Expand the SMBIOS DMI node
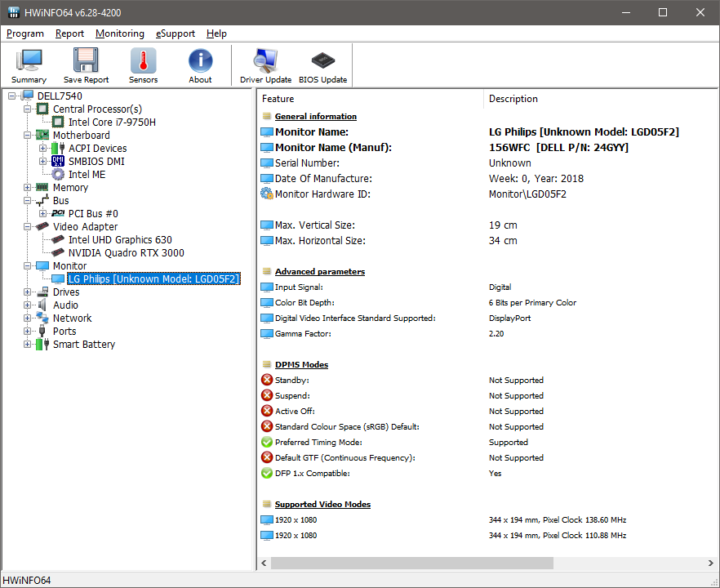720x588 pixels. [42, 161]
